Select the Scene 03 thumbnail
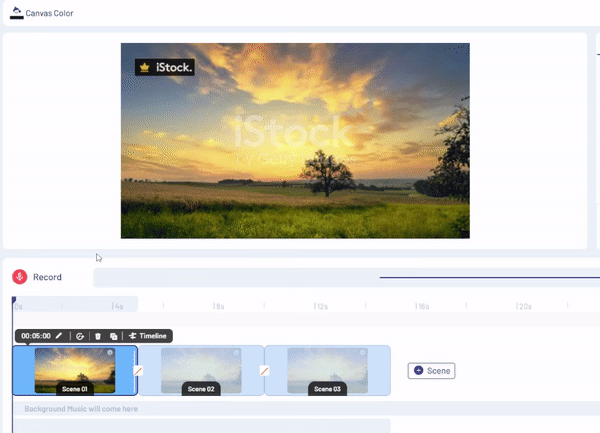 coord(327,370)
